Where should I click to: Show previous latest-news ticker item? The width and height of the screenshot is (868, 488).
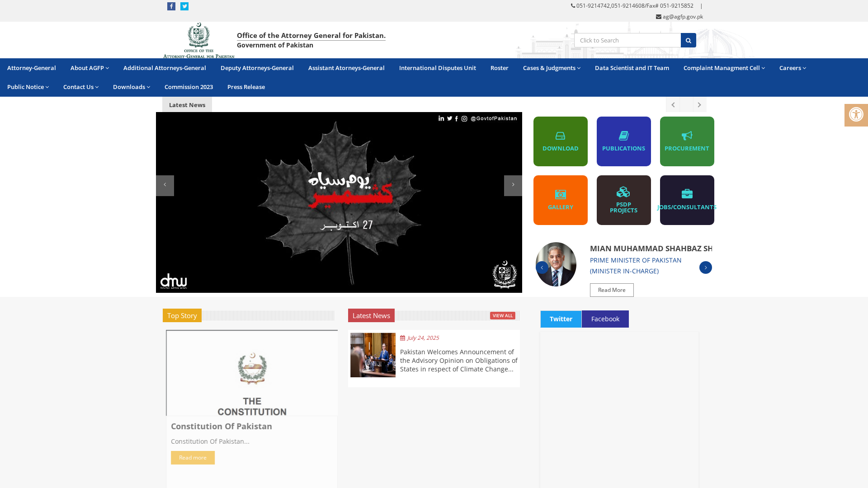pos(673,105)
